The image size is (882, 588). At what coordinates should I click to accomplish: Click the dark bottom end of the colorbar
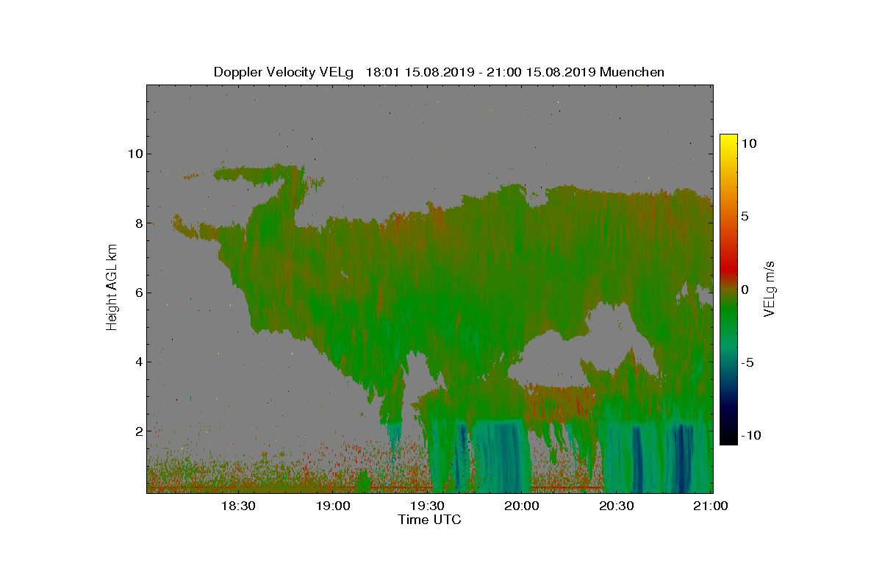pyautogui.click(x=728, y=438)
